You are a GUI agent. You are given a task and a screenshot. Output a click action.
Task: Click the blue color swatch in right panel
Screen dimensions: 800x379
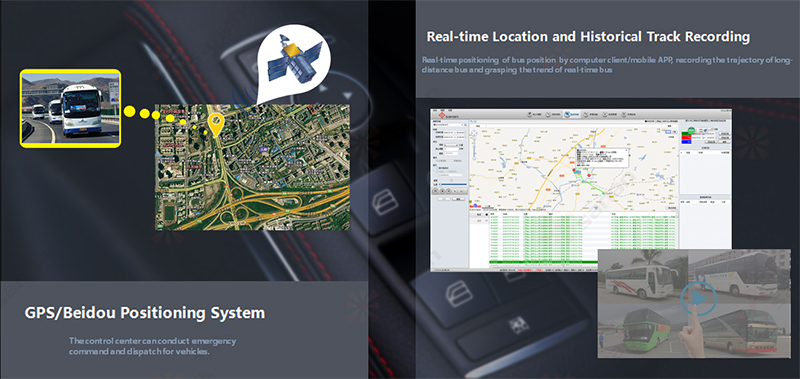click(x=686, y=142)
